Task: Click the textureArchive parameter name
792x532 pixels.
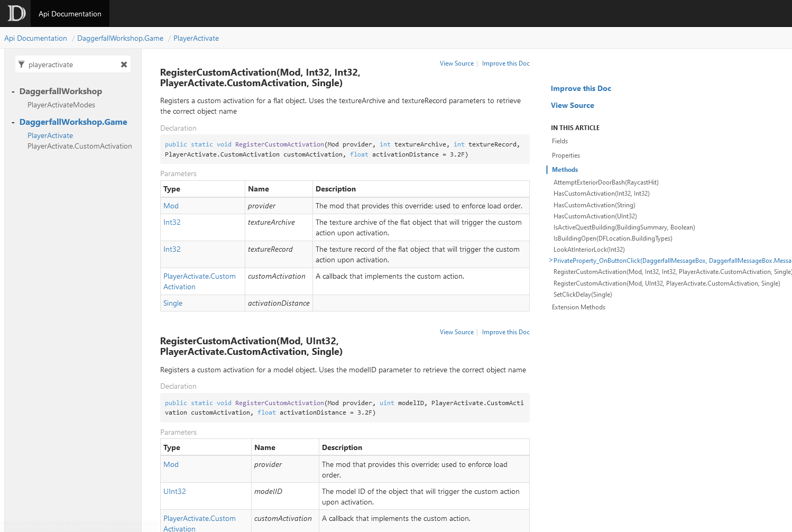Action: (x=271, y=222)
